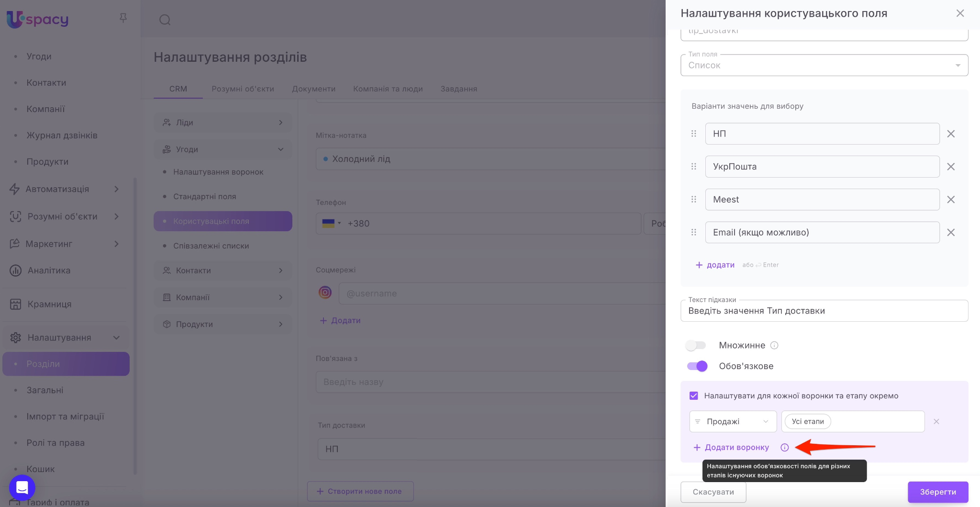This screenshot has height=507, width=980.
Task: Click drag handle beside НП option
Action: tap(693, 134)
